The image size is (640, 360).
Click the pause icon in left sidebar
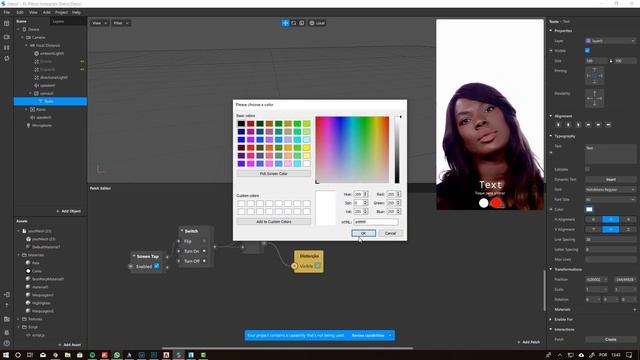point(7,48)
